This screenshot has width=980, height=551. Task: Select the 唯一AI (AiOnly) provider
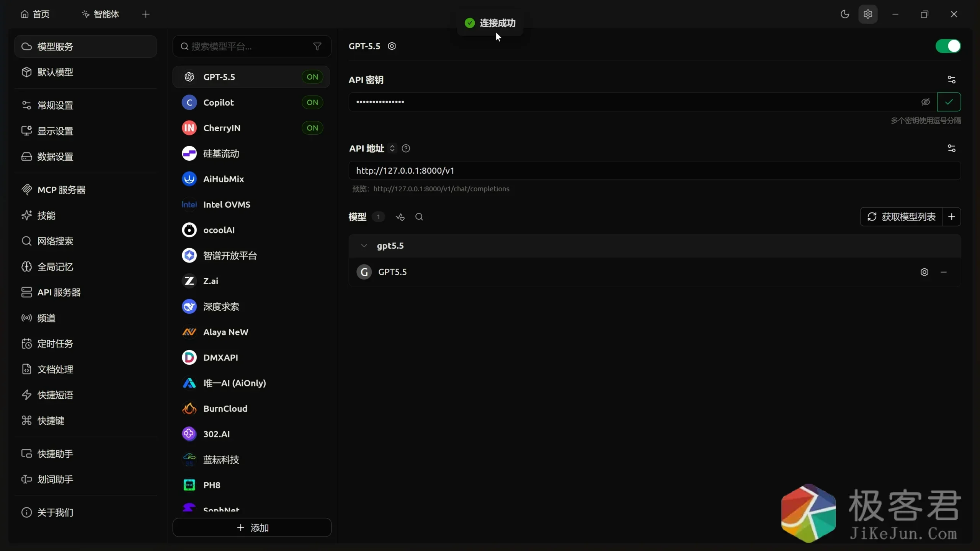pos(251,383)
